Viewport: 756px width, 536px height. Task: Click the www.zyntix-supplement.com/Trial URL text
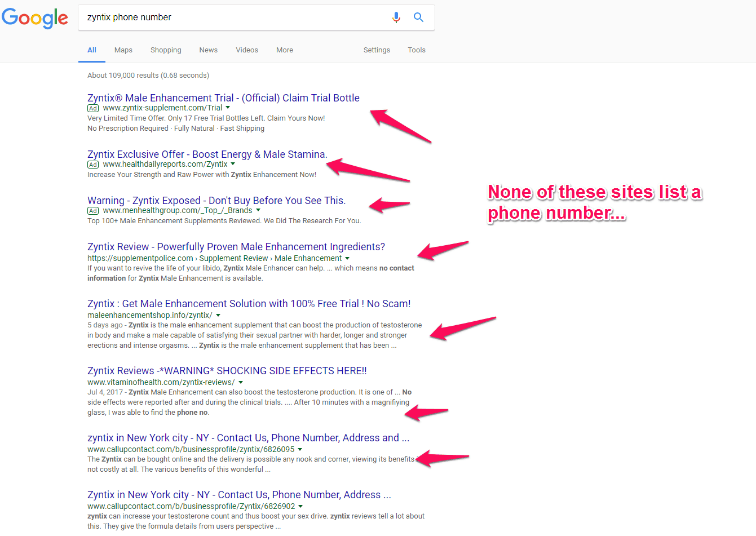coord(162,108)
